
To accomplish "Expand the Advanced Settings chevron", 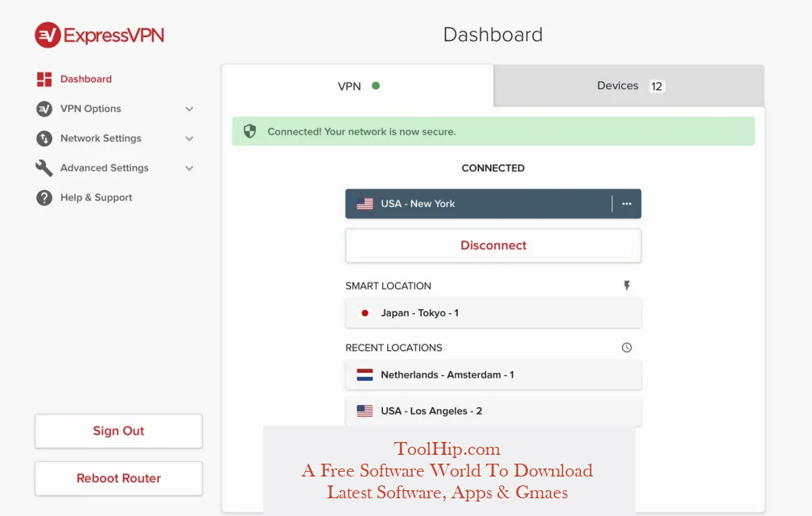I will [x=190, y=168].
